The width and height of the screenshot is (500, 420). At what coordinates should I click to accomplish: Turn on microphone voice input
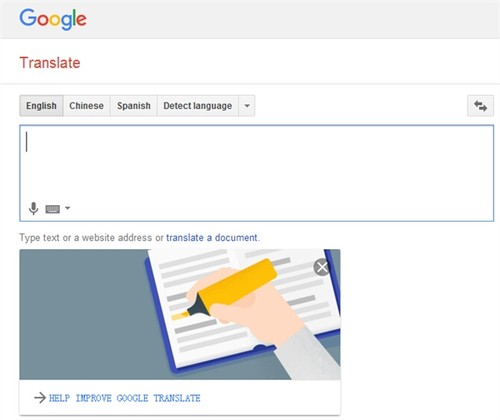point(33,209)
